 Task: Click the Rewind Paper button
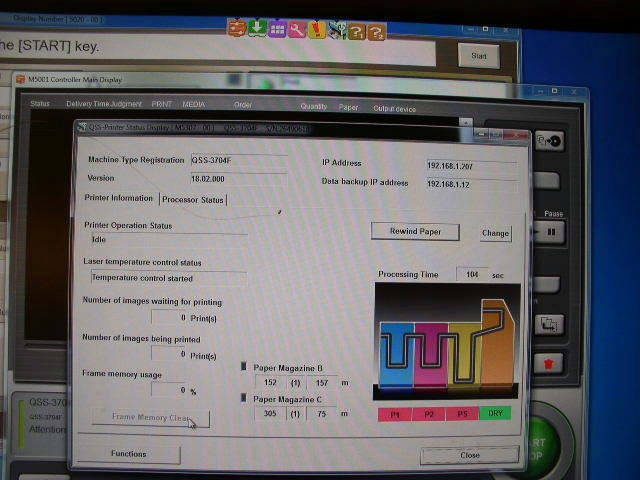coord(415,232)
